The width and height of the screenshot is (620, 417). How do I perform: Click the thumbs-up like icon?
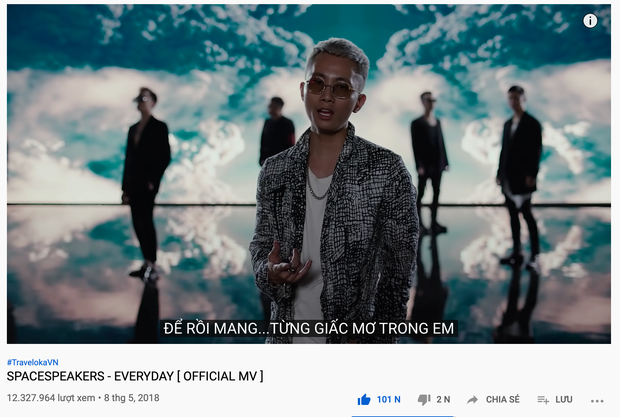364,400
